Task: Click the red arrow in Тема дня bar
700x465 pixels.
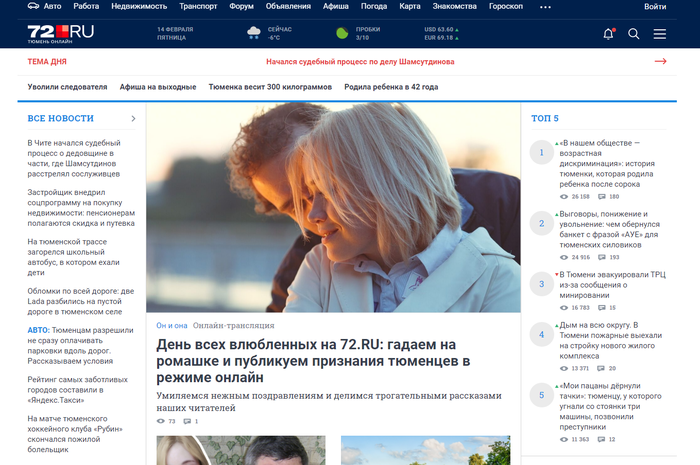Action: tap(660, 61)
